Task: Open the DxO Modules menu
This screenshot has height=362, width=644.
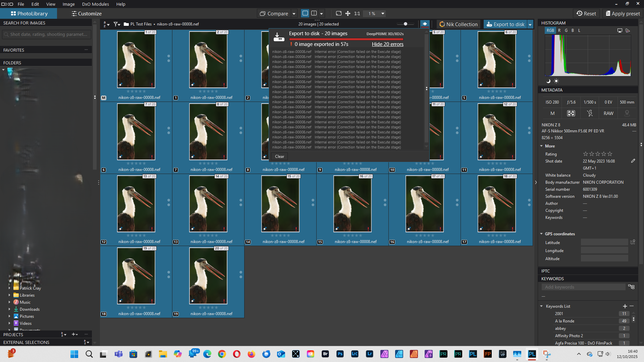Action: (95, 4)
